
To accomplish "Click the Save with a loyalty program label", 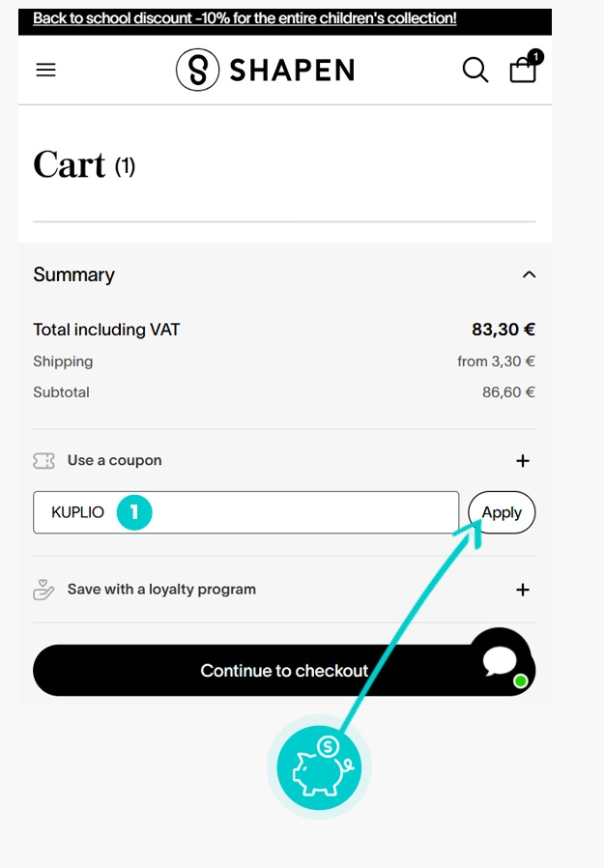I will (161, 590).
